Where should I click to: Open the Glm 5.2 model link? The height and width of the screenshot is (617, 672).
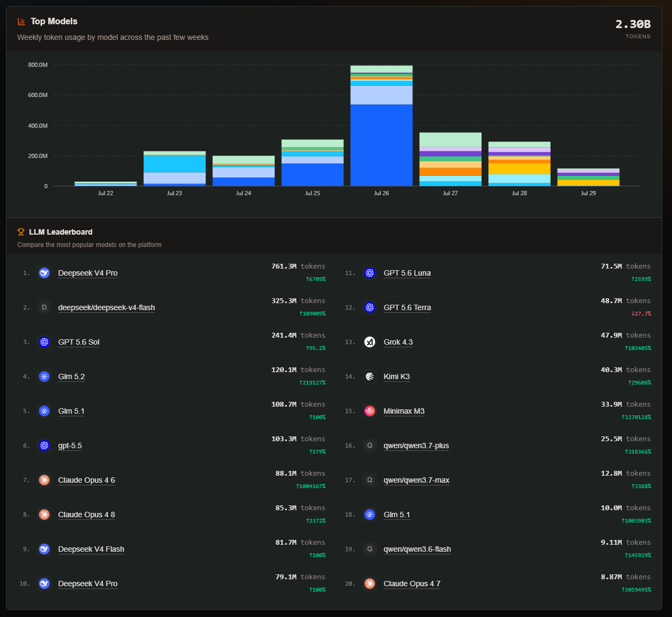pyautogui.click(x=71, y=376)
